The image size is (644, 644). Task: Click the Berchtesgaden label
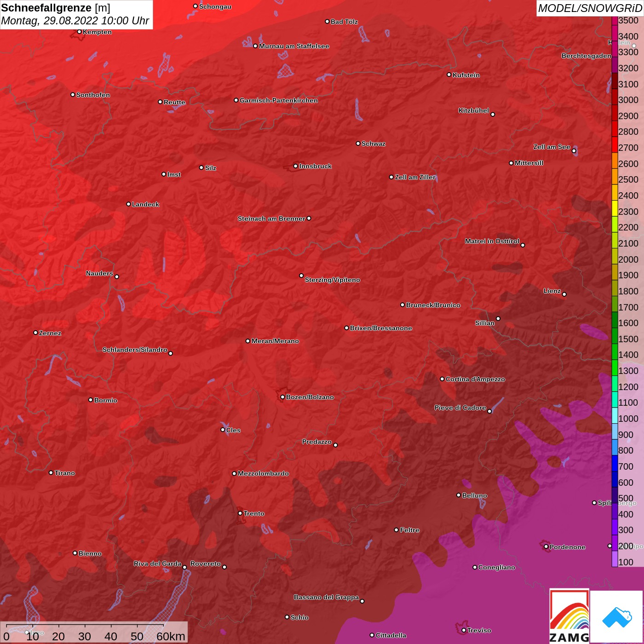586,56
